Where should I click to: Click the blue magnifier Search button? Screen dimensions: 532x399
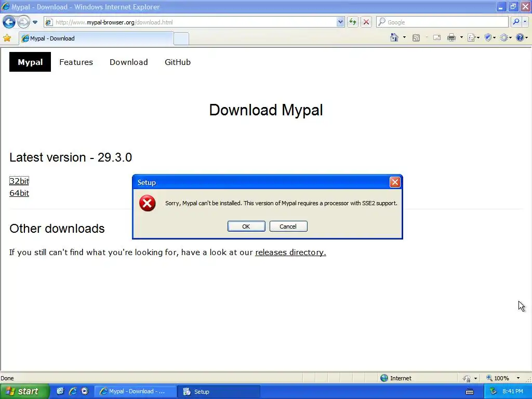tap(516, 22)
